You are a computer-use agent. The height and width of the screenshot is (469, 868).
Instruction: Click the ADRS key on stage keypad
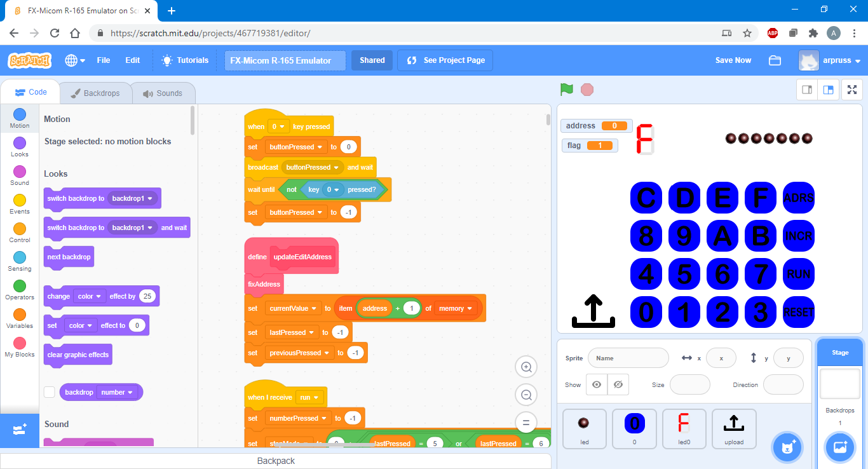pos(799,198)
